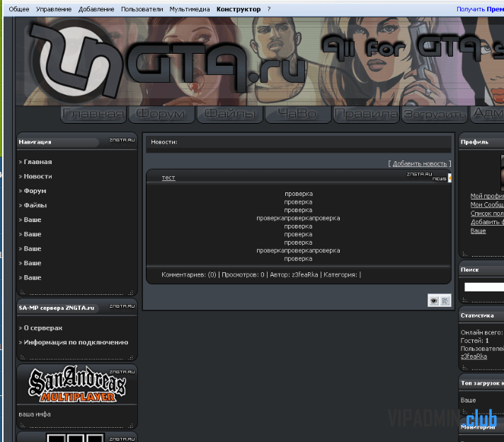Click the ваша инфа text under SA-MP logo
Viewport: 504px width, 442px height.
(x=35, y=414)
